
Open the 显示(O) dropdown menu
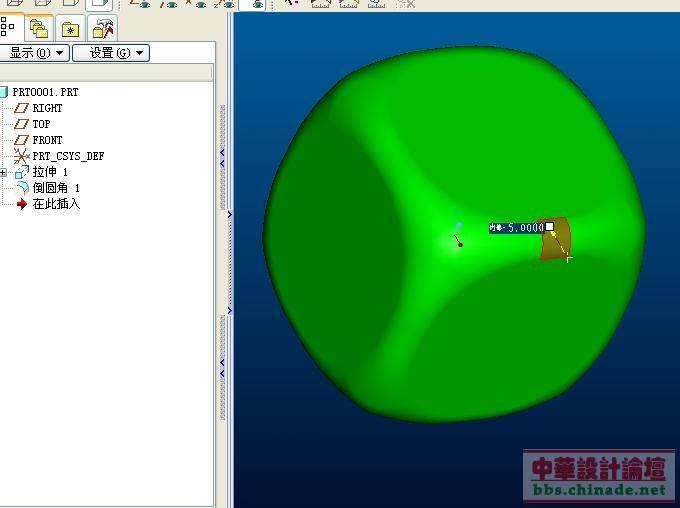[34, 53]
